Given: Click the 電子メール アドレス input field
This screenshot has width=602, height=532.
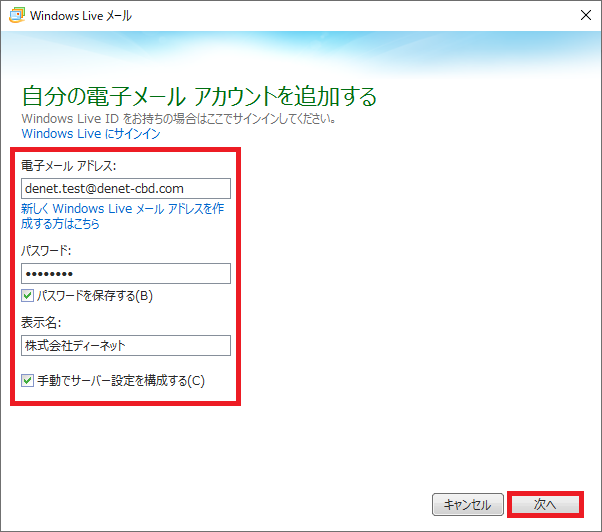Looking at the screenshot, I should coord(126,188).
